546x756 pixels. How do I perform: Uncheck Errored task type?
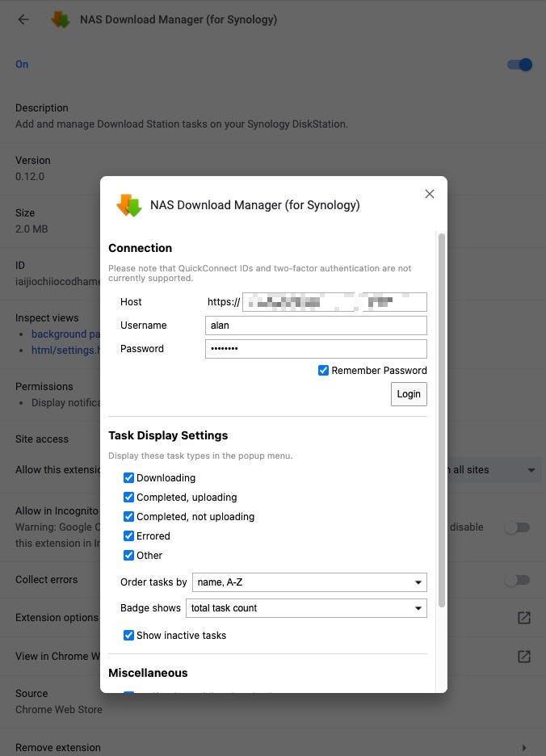pyautogui.click(x=128, y=535)
